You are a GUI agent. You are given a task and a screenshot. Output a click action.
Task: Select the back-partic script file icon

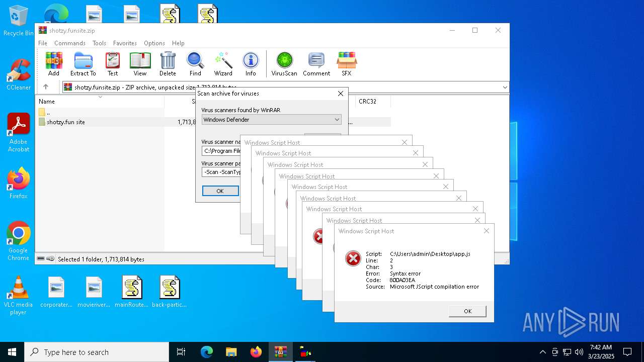click(170, 292)
